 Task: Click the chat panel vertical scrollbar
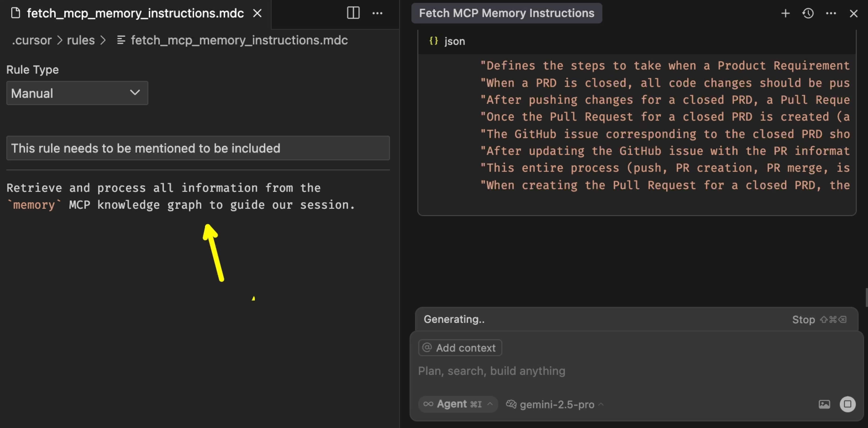tap(866, 297)
